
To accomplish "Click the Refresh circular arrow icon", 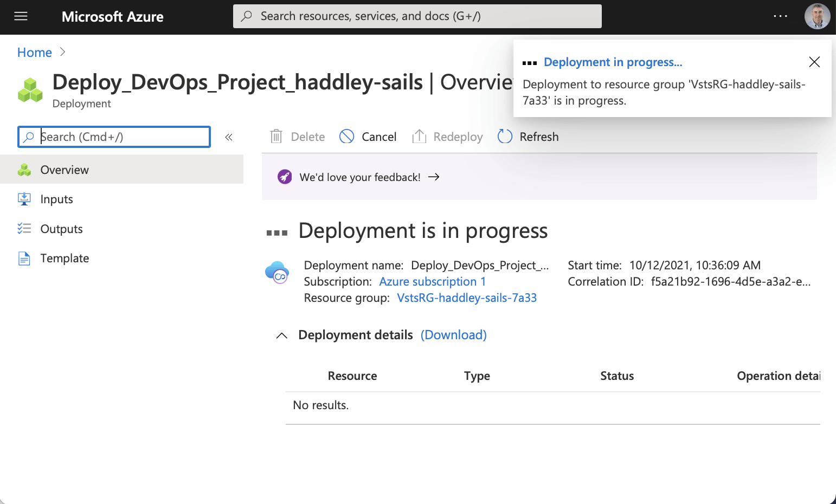I will (505, 137).
